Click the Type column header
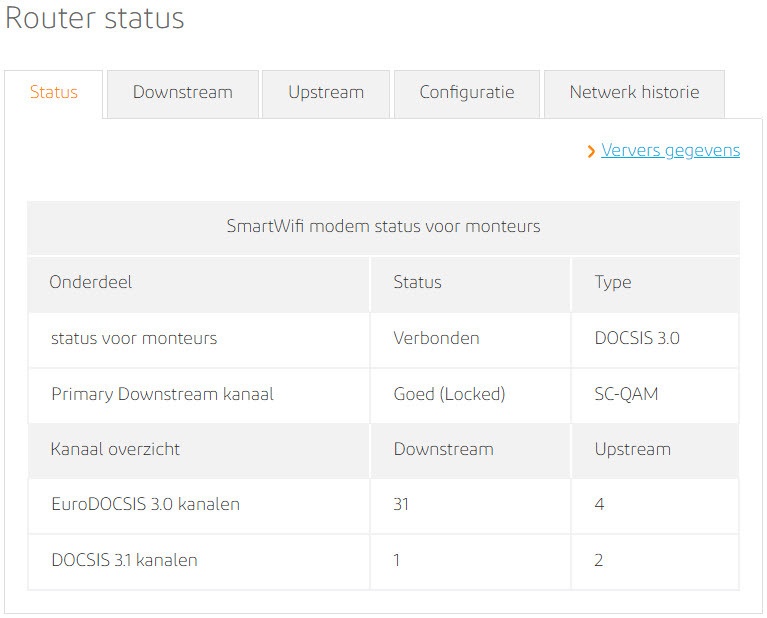 coord(613,282)
